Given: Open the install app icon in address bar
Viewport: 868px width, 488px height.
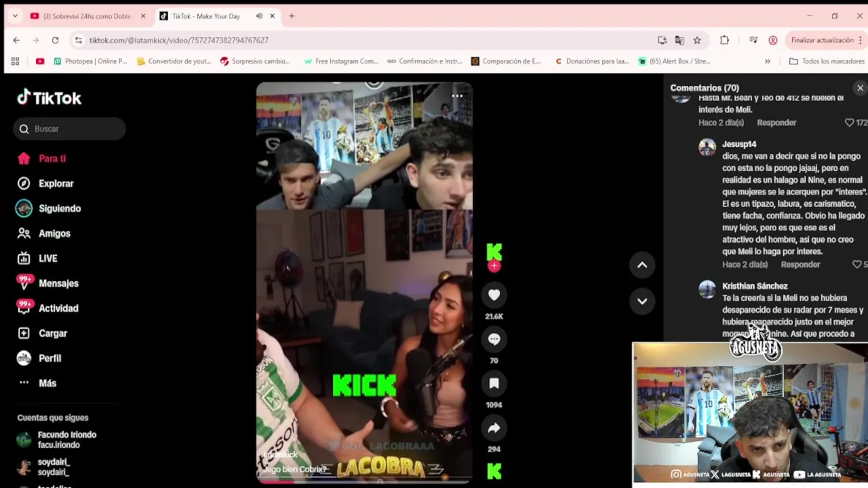Looking at the screenshot, I should pyautogui.click(x=662, y=41).
